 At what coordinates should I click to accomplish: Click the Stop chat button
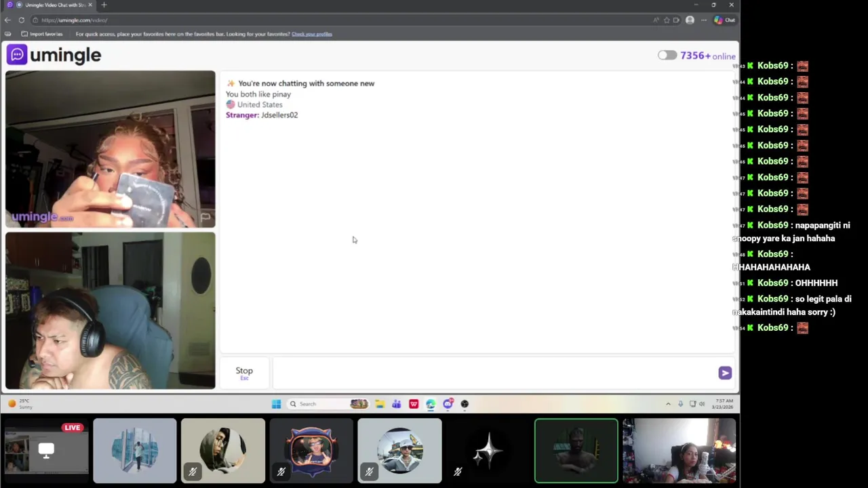tap(244, 372)
